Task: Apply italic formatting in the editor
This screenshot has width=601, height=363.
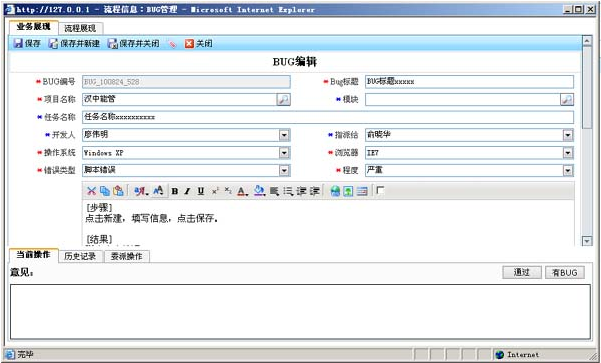Action: coord(187,191)
